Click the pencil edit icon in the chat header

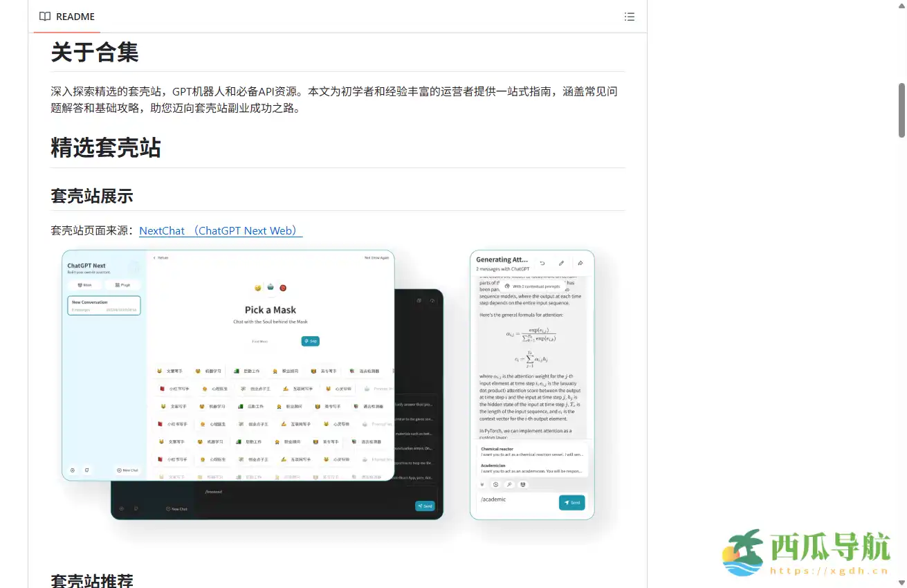[562, 263]
